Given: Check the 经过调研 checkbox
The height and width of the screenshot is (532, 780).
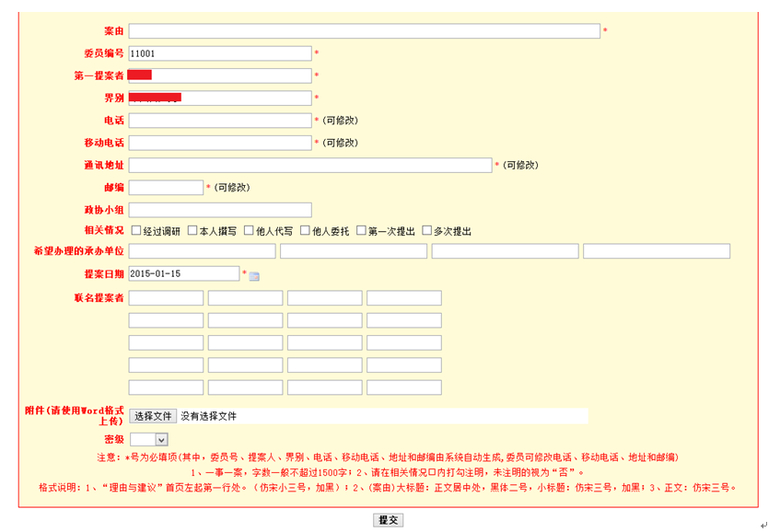Looking at the screenshot, I should pos(136,231).
